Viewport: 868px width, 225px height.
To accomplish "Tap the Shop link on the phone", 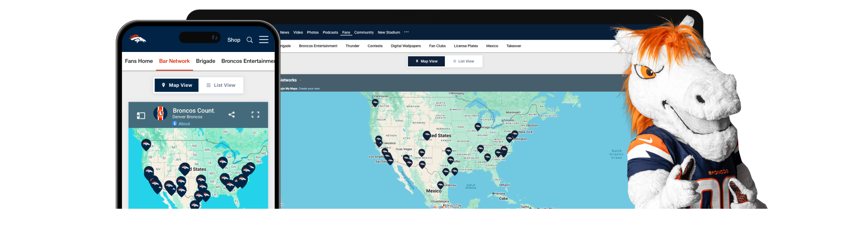I will click(234, 40).
